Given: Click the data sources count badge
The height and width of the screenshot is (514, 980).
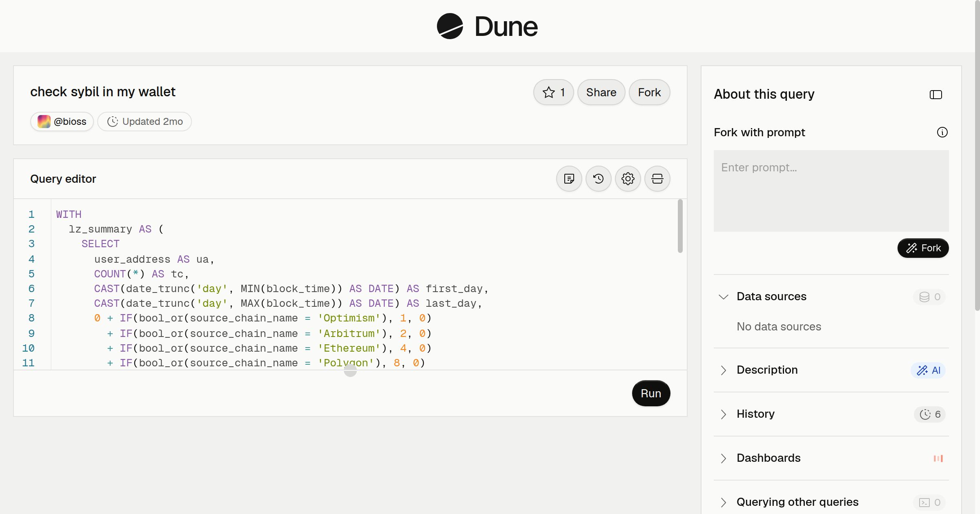Looking at the screenshot, I should 930,297.
